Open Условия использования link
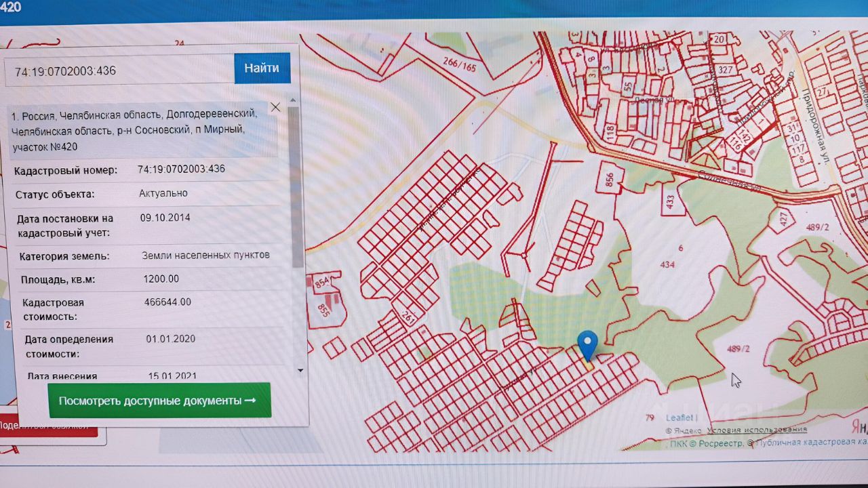This screenshot has width=868, height=488. tap(757, 430)
